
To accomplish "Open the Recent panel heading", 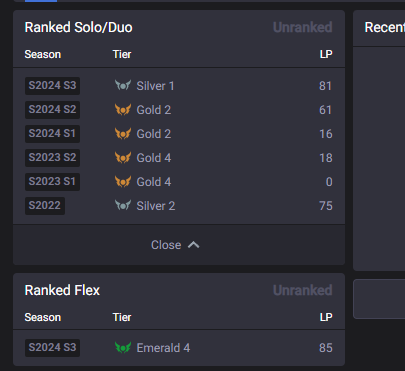I will 385,27.
